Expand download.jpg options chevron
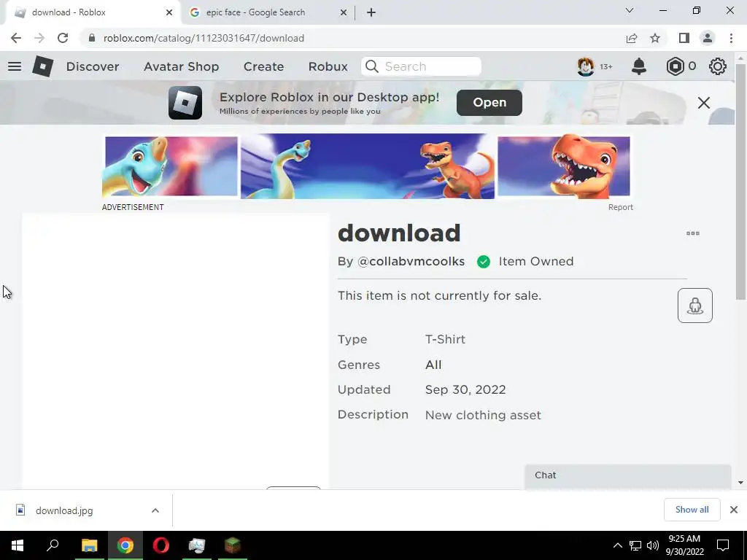Image resolution: width=747 pixels, height=560 pixels. (155, 510)
